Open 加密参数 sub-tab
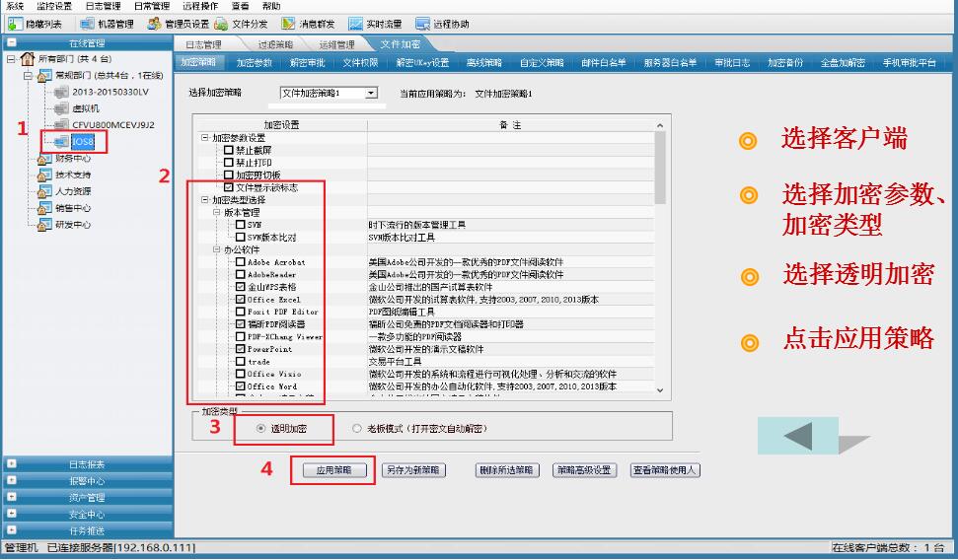Image resolution: width=958 pixels, height=560 pixels. tap(255, 62)
